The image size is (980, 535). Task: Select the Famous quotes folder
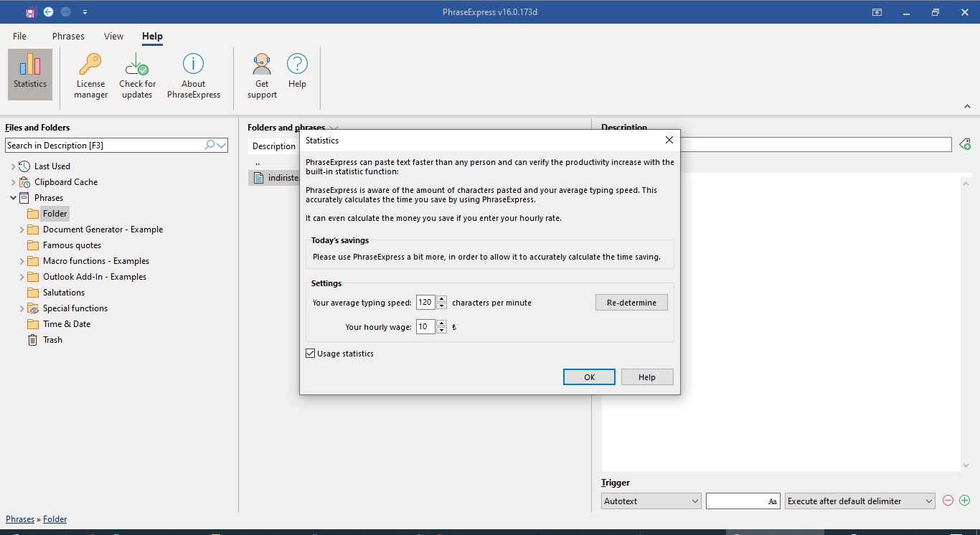(72, 245)
